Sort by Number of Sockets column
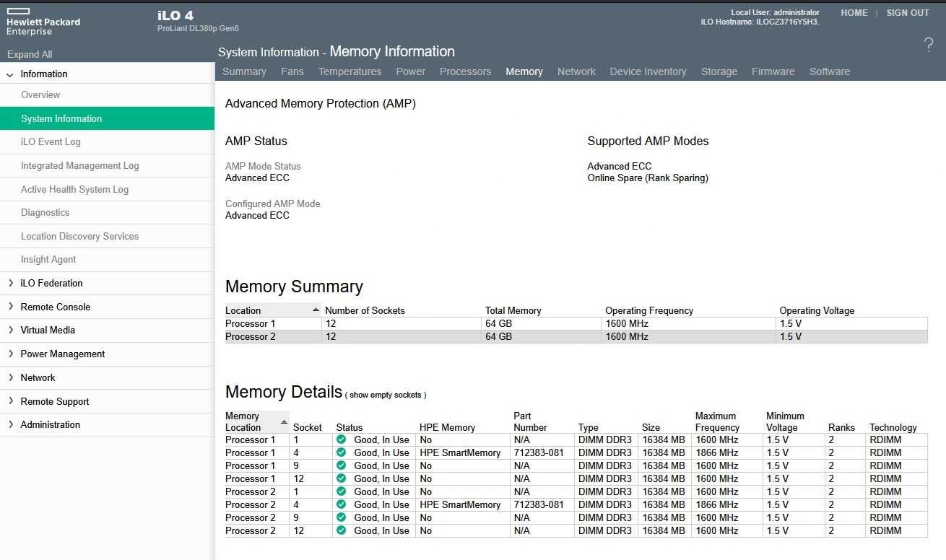946x560 pixels. coord(365,310)
